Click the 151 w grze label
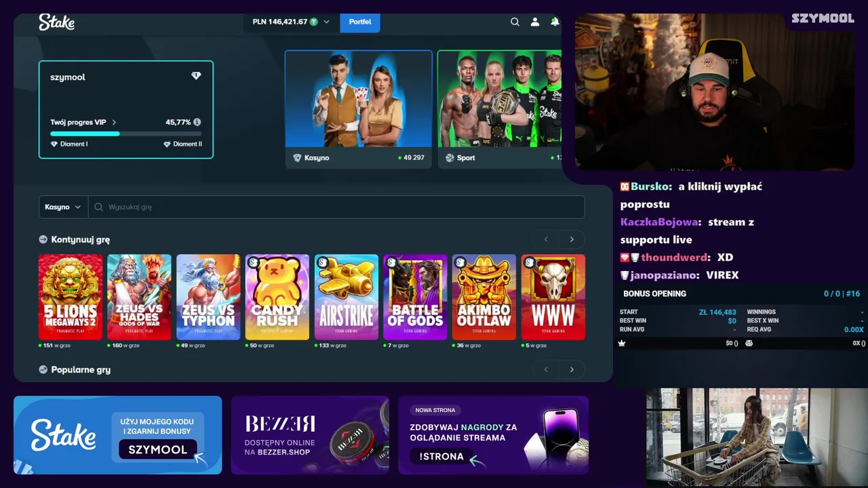The width and height of the screenshot is (868, 488). click(57, 346)
